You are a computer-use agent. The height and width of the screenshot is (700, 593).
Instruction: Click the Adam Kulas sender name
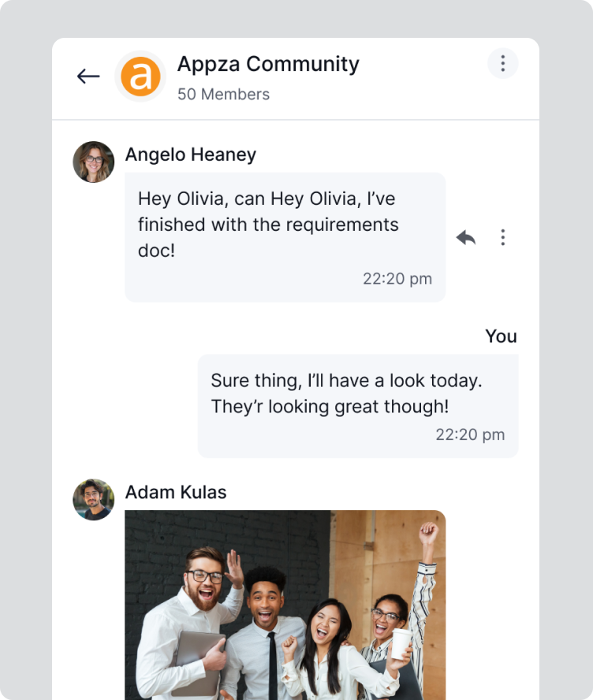[x=176, y=493]
